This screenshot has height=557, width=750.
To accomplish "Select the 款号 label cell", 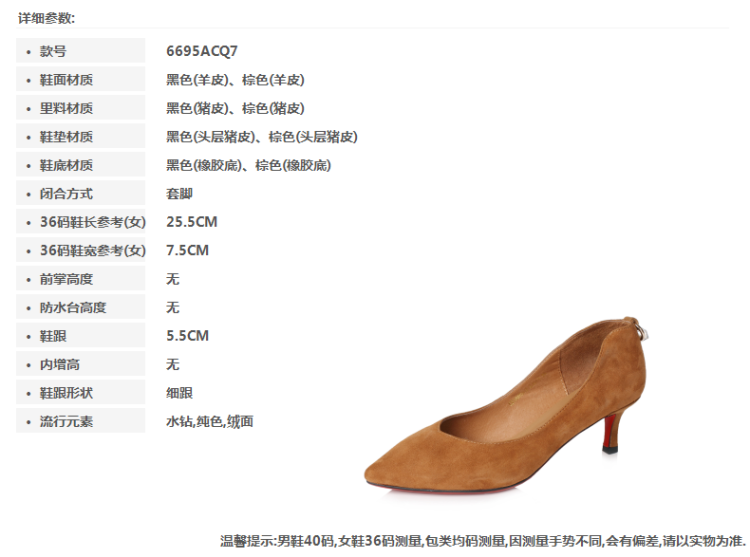I will point(80,51).
